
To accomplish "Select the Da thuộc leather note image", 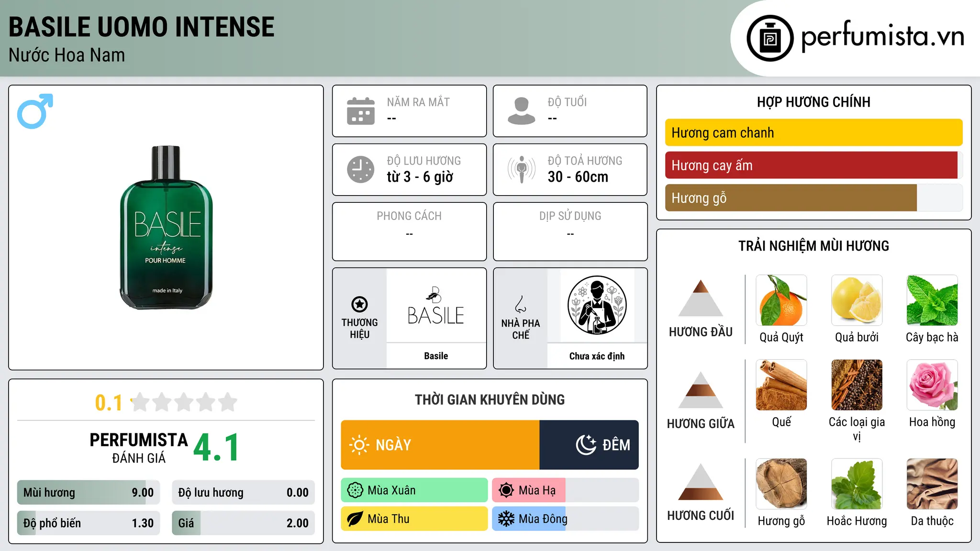I will (932, 484).
